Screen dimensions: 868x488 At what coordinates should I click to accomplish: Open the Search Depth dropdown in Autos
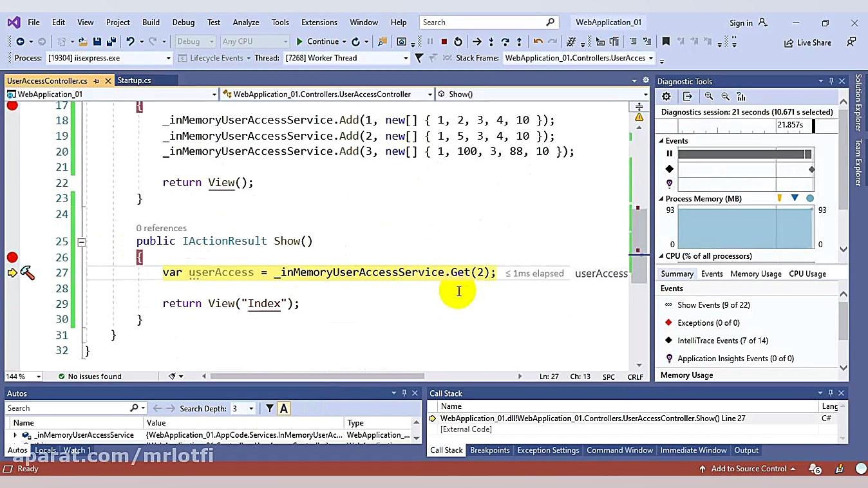click(250, 408)
